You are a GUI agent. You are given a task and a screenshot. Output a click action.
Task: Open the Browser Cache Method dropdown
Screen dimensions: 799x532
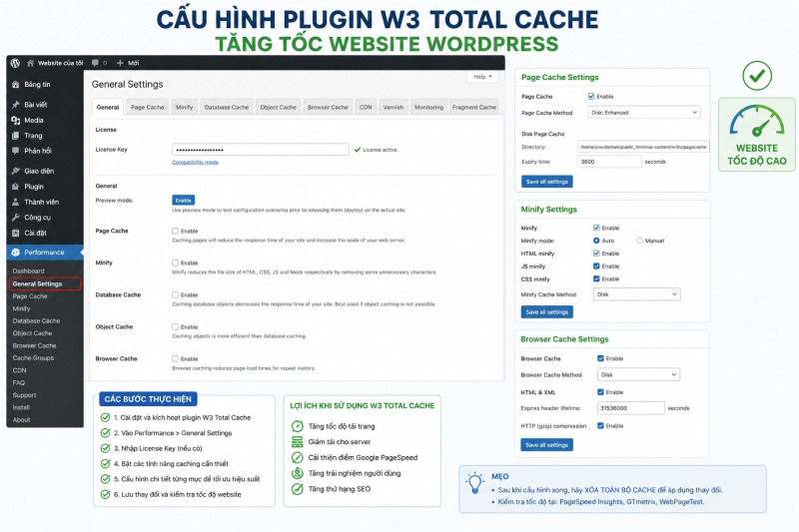coord(638,374)
